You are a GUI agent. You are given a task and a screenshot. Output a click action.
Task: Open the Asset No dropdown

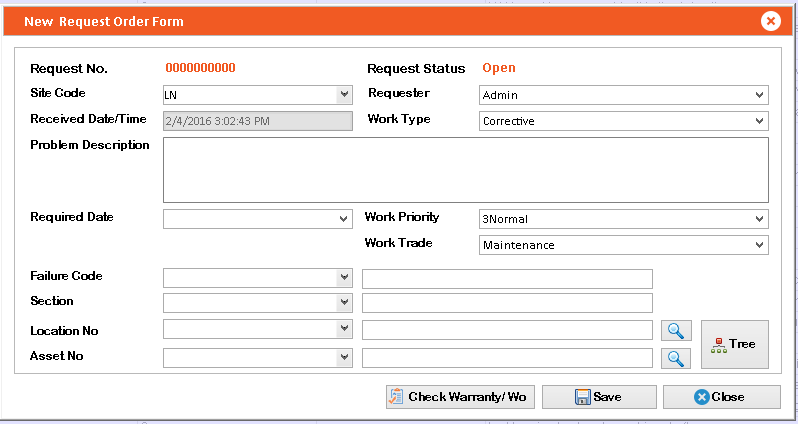click(x=345, y=357)
